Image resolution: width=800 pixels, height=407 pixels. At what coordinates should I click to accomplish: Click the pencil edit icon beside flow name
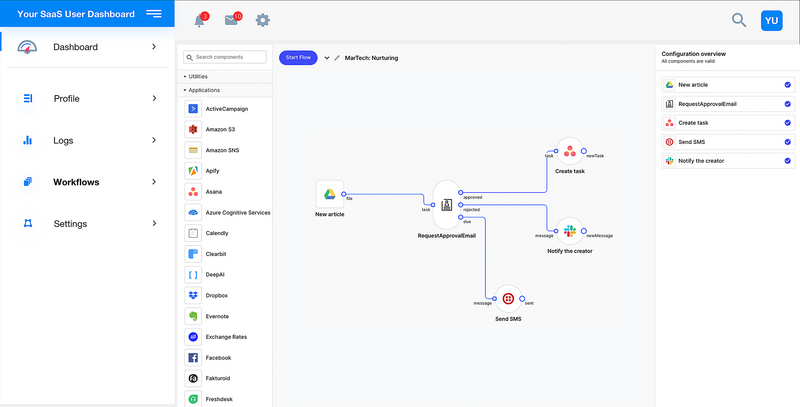[x=337, y=58]
